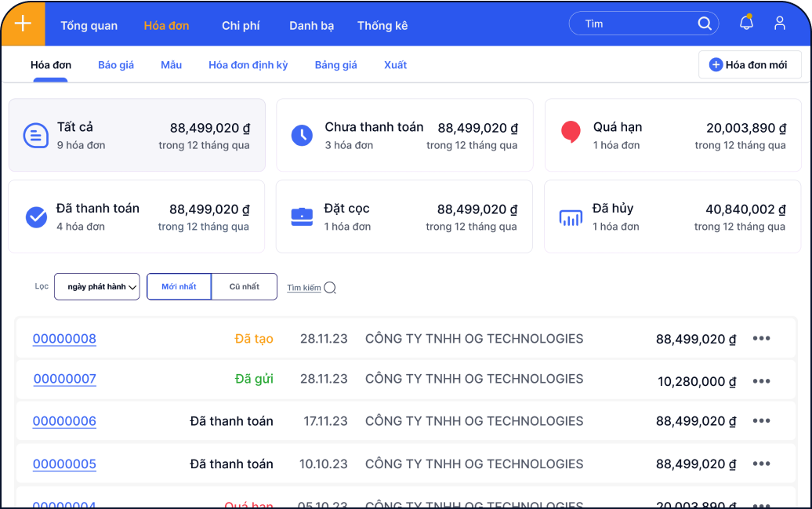Open three-dot menu for invoice 00000008
The height and width of the screenshot is (509, 812).
click(761, 339)
